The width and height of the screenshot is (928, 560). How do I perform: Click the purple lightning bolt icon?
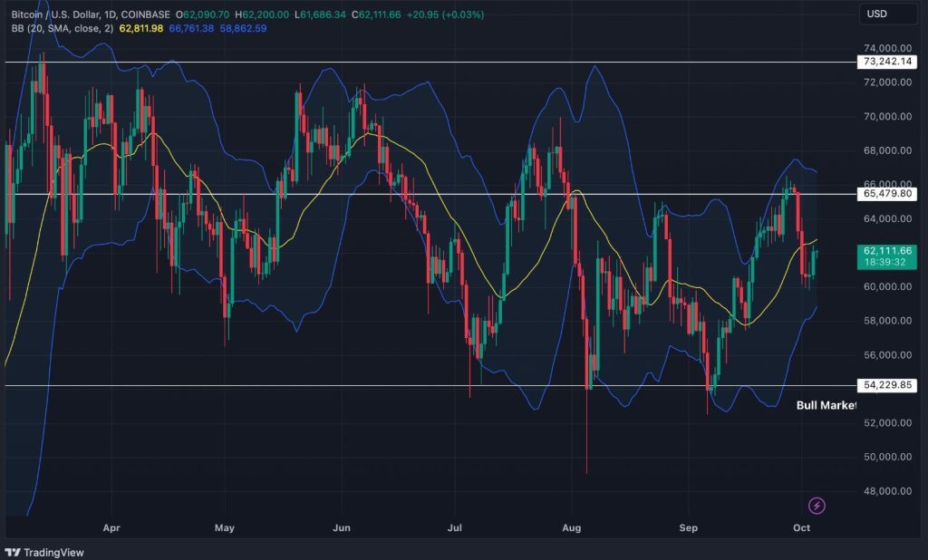point(817,506)
